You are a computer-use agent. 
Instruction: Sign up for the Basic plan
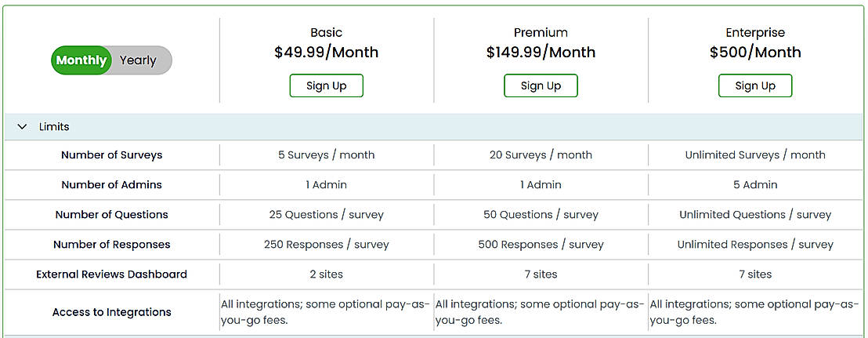click(326, 85)
